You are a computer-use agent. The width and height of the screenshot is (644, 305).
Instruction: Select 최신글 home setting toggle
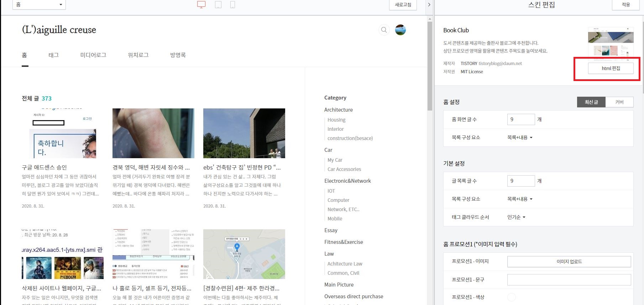click(591, 102)
